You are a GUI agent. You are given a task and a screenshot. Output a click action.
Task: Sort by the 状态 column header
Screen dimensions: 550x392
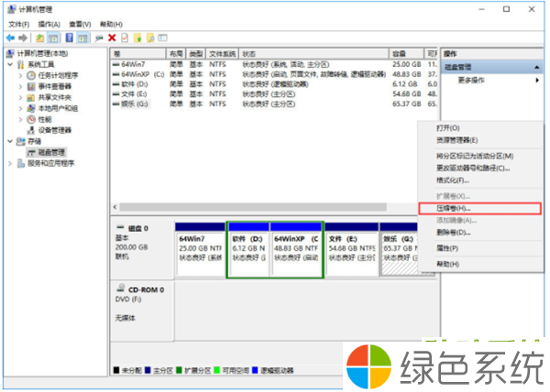[313, 54]
